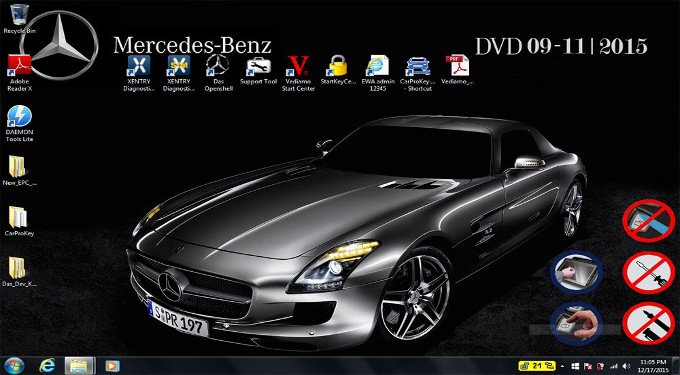Open Windows Media Player from taskbar

[x=112, y=366]
